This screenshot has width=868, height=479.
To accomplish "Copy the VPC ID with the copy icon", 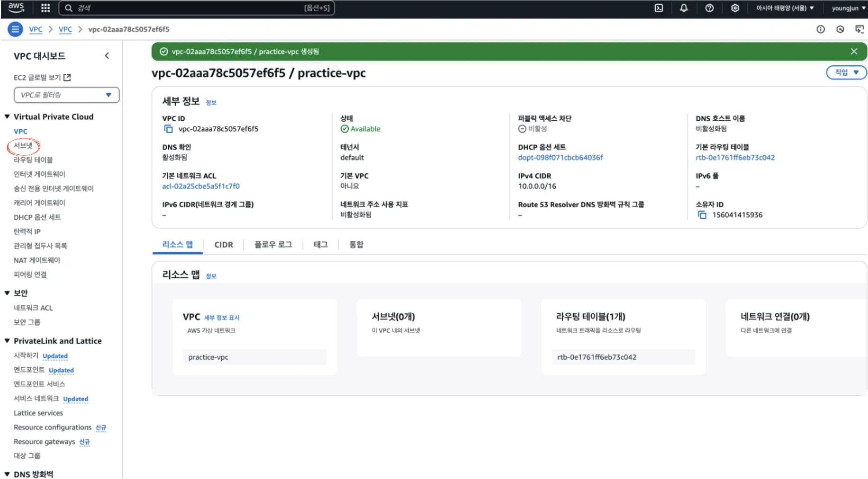I will click(168, 129).
